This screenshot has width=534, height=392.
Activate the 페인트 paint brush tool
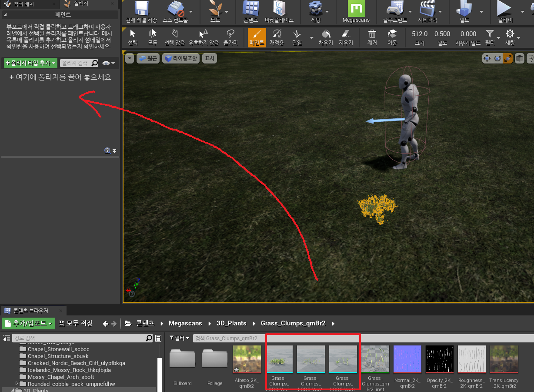tap(257, 37)
